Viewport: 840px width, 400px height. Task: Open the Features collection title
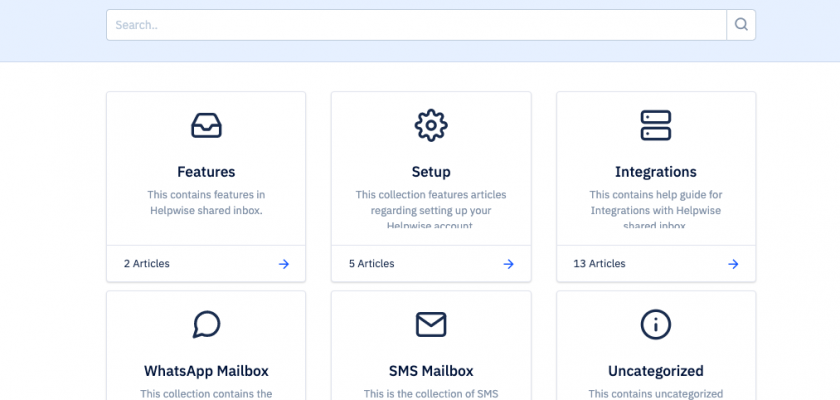click(x=206, y=172)
